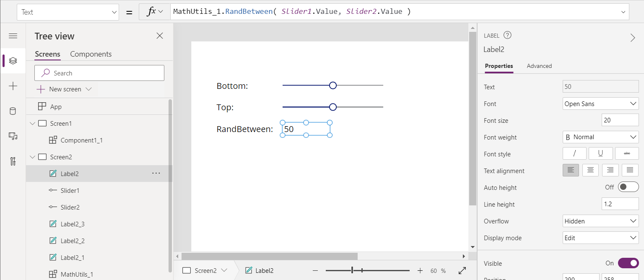The image size is (644, 280).
Task: Open the Font dropdown showing Open Sans
Action: click(600, 104)
